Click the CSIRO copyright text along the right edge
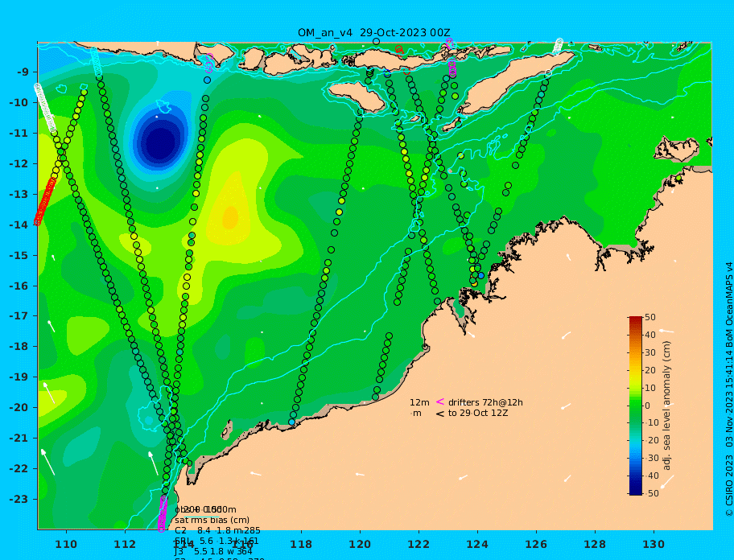734x560 pixels. point(729,389)
